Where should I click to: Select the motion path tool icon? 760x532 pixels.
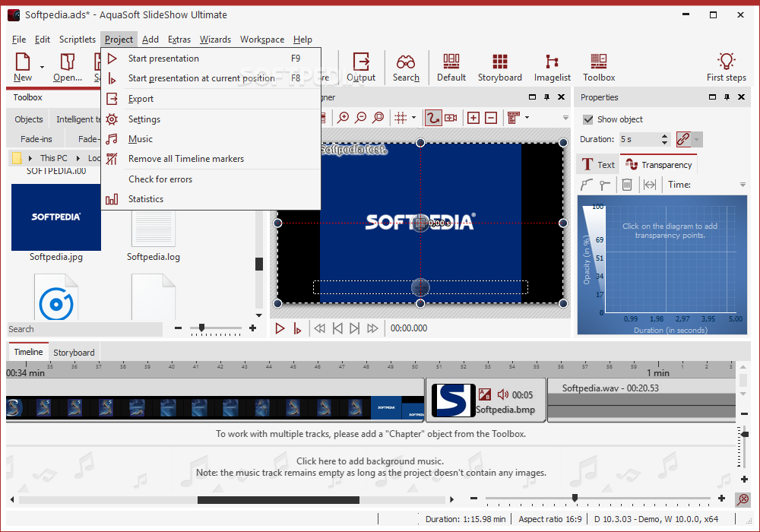click(433, 118)
